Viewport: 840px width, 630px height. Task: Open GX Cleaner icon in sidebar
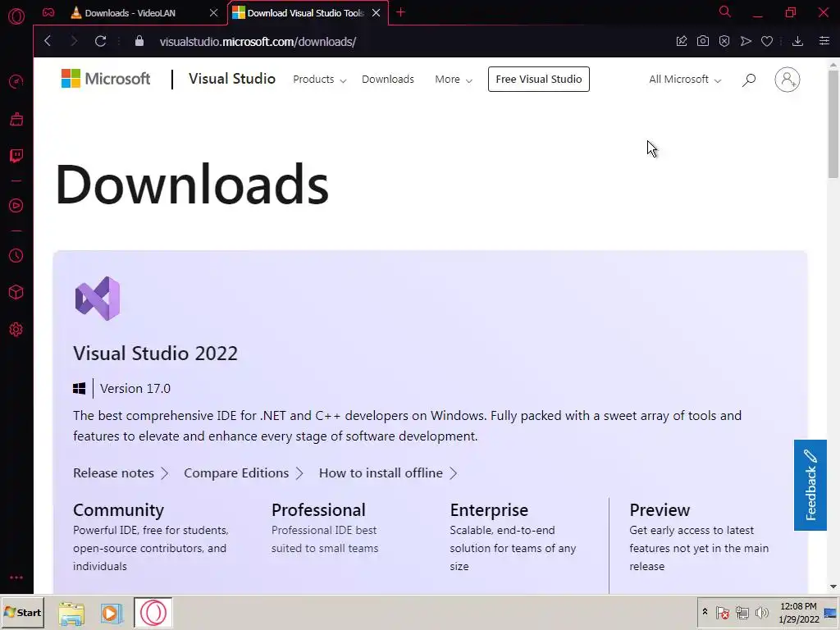(16, 119)
